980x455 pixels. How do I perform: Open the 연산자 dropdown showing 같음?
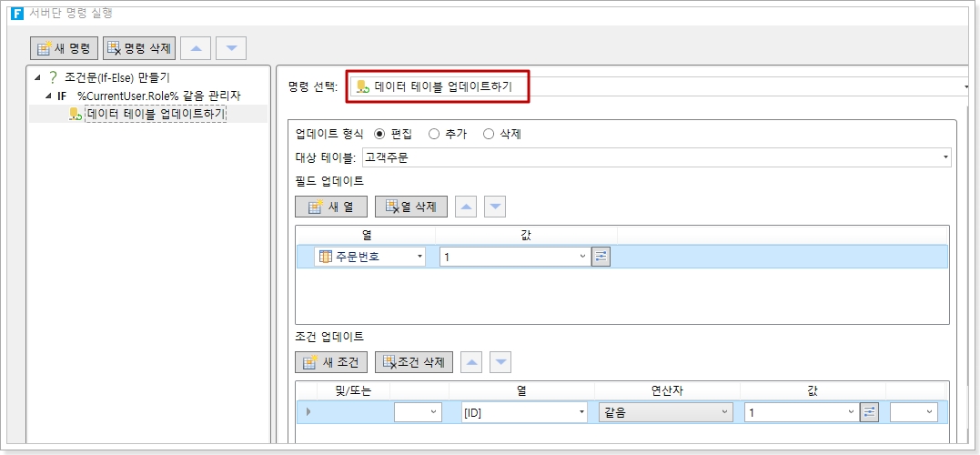(x=667, y=412)
